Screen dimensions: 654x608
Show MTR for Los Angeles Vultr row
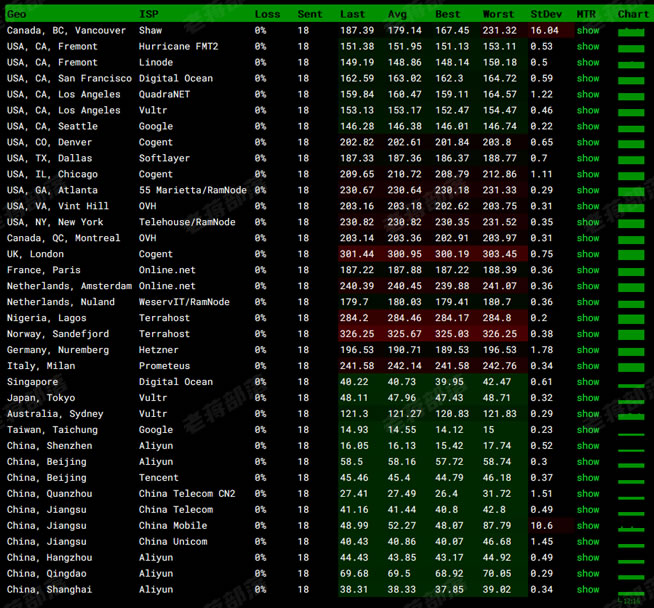coord(588,111)
